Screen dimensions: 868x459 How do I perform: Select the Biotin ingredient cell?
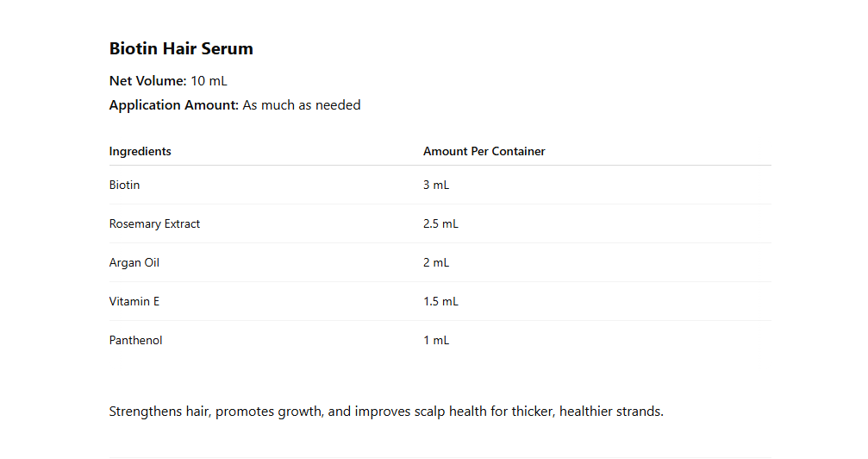pyautogui.click(x=125, y=185)
